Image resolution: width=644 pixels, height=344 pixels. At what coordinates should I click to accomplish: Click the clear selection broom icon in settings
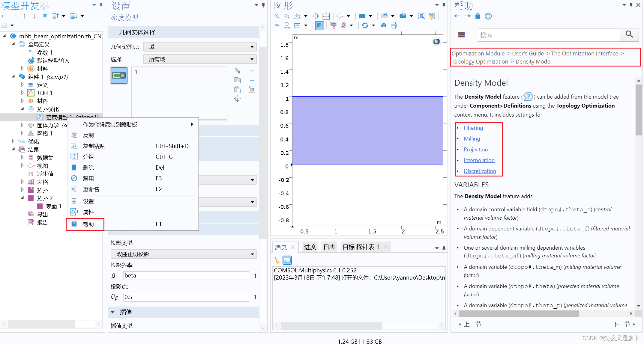[x=252, y=90]
